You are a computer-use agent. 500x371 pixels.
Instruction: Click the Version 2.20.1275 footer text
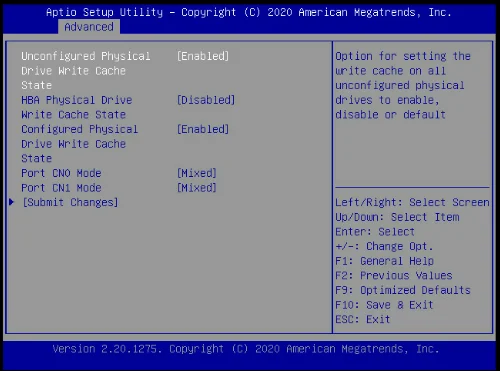click(246, 349)
